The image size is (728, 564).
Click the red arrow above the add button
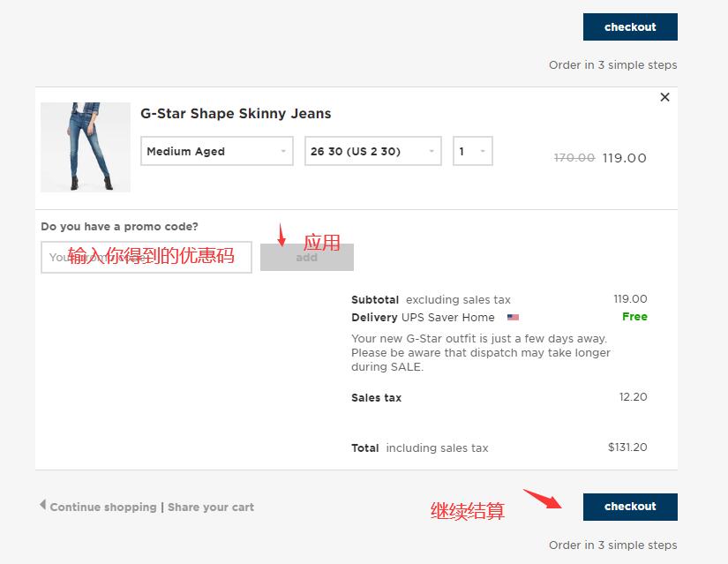[281, 236]
